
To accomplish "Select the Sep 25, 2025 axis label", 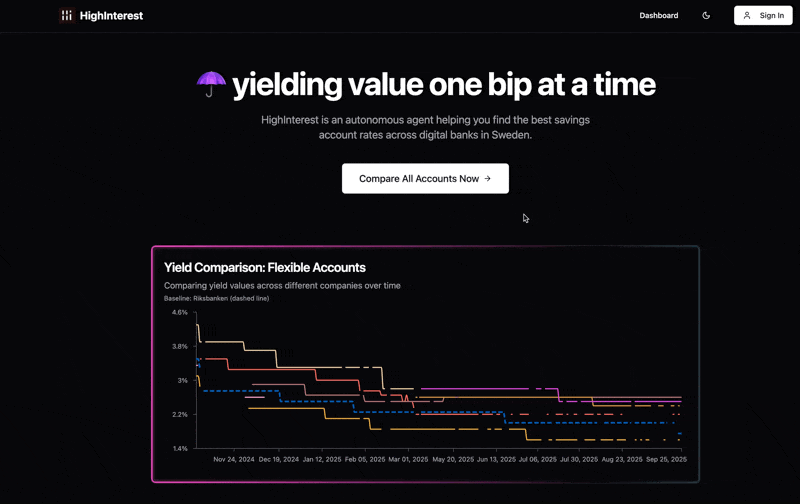I will [665, 460].
